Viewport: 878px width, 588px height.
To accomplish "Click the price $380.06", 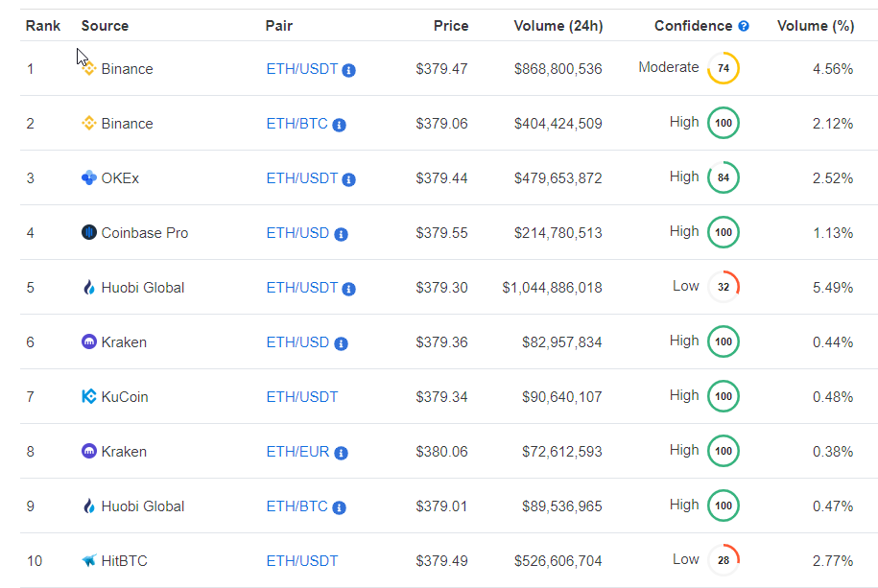I will pyautogui.click(x=441, y=452).
